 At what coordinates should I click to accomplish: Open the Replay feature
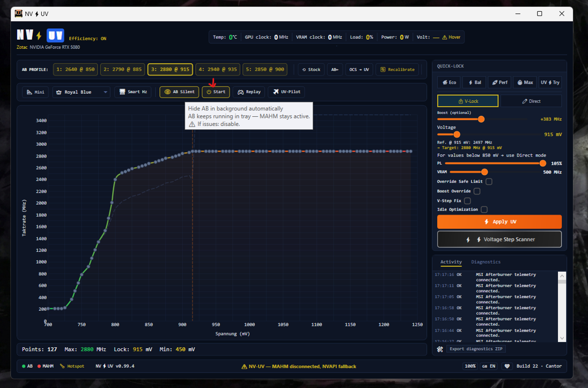pos(249,92)
